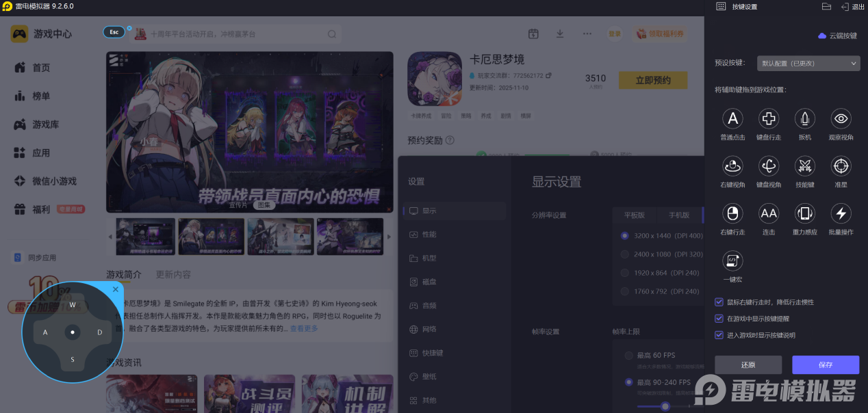Switch to 游戏简介 tab

(124, 274)
